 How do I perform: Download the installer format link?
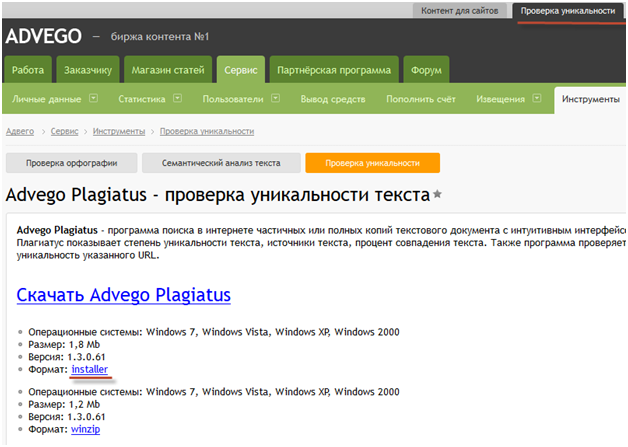click(90, 369)
